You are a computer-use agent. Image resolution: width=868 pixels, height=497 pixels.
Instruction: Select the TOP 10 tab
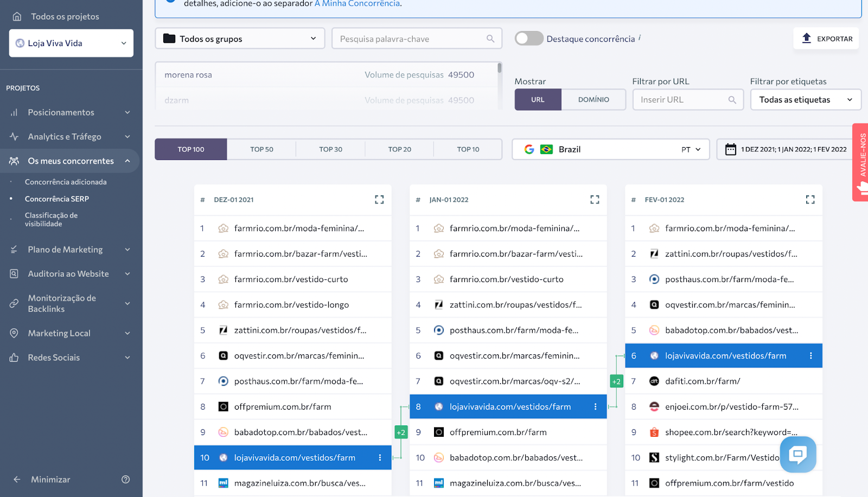click(x=468, y=149)
